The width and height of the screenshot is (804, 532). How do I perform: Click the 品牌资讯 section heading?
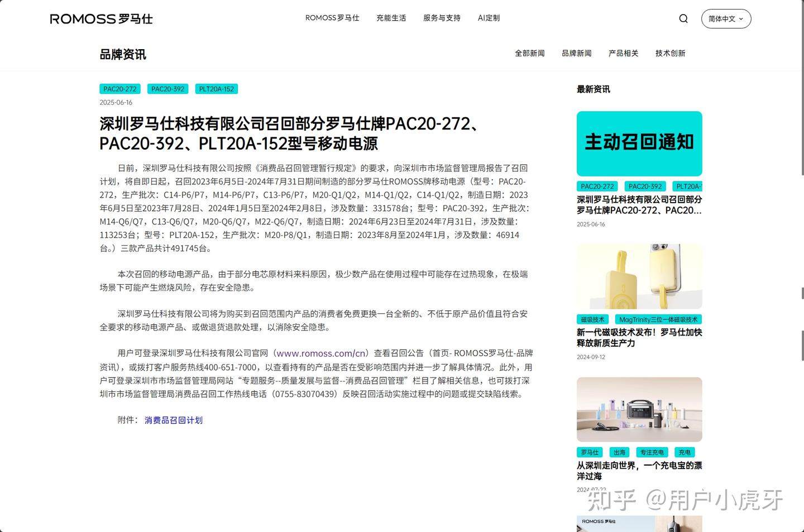tap(123, 54)
